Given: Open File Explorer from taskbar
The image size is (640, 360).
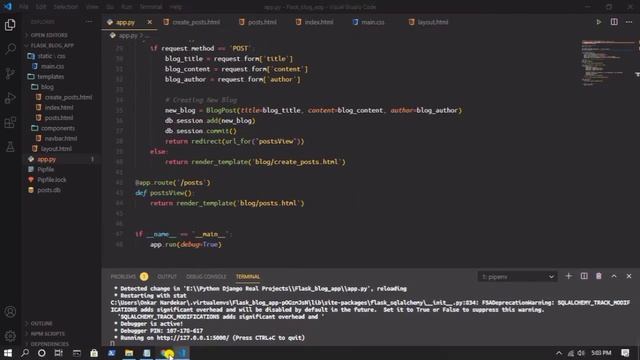Looking at the screenshot, I should [x=129, y=353].
